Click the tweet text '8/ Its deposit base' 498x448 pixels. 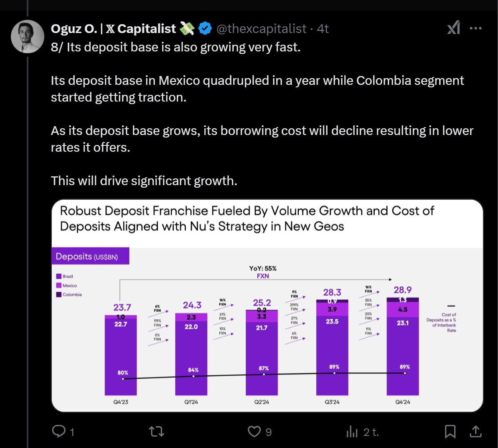click(x=175, y=47)
